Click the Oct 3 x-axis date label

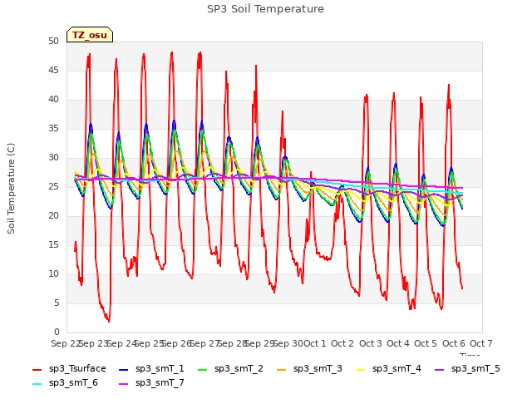coord(371,343)
